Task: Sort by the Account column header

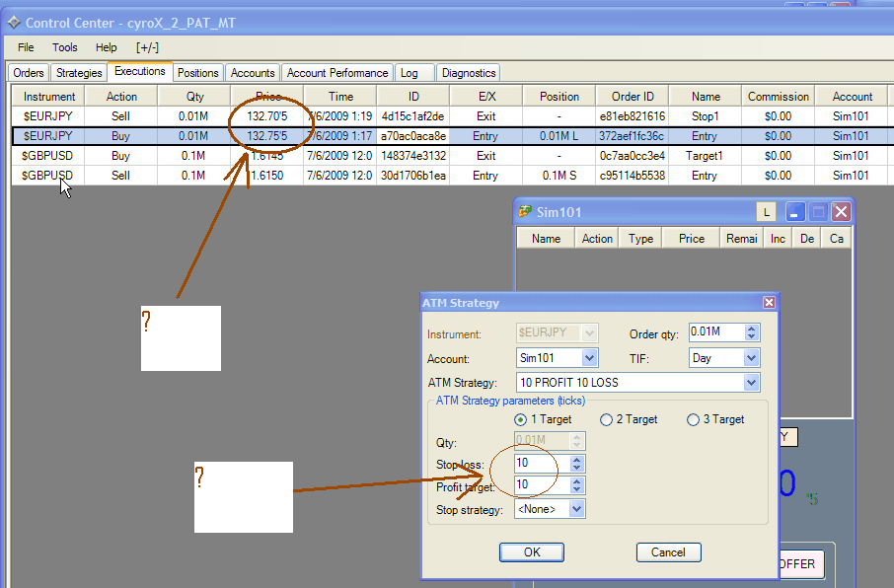Action: tap(852, 97)
